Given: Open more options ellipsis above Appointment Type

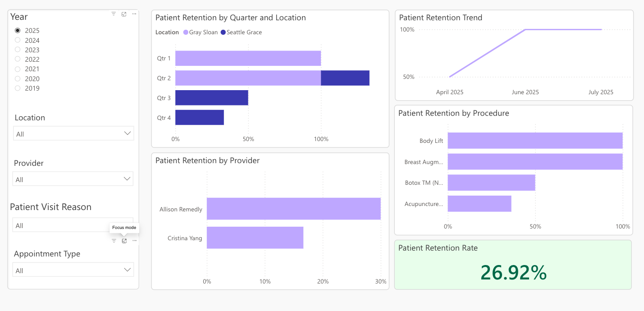Looking at the screenshot, I should pyautogui.click(x=134, y=241).
